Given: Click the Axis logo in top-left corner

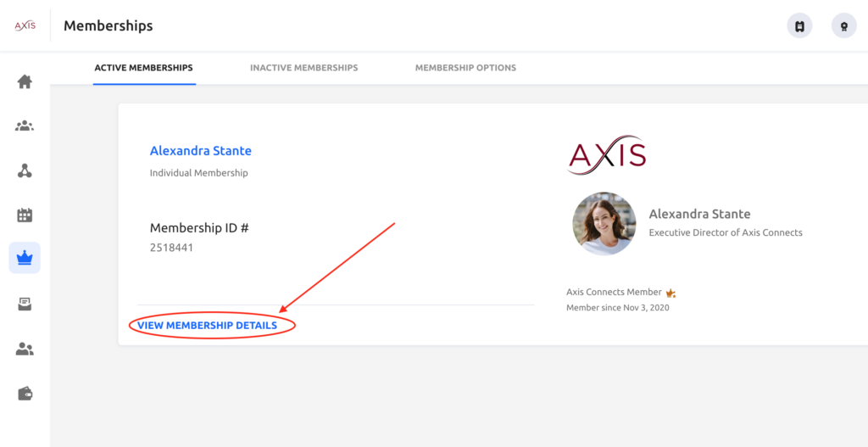Looking at the screenshot, I should [25, 25].
